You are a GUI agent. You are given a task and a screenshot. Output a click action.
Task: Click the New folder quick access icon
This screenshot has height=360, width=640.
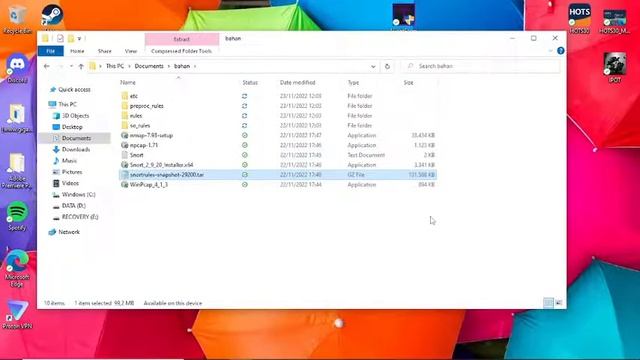click(71, 38)
